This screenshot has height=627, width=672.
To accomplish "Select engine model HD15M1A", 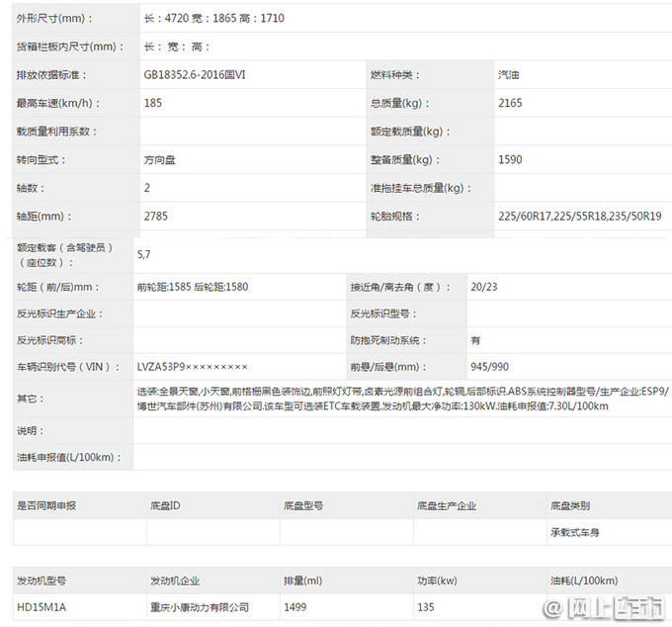I will click(42, 607).
